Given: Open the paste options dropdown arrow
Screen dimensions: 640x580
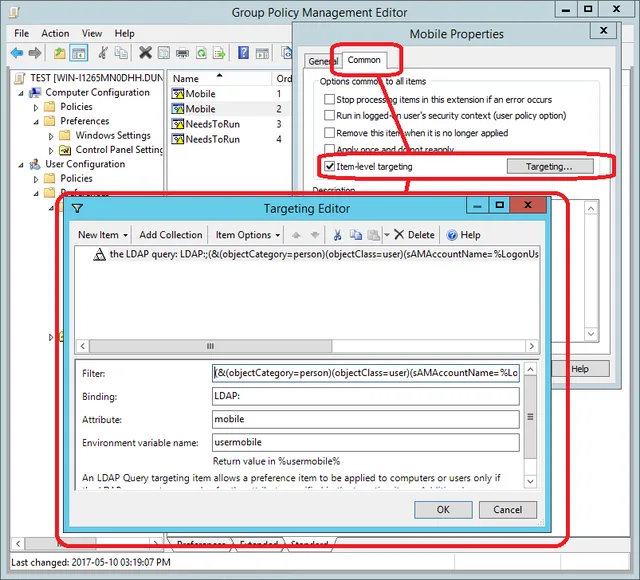Looking at the screenshot, I should [387, 235].
